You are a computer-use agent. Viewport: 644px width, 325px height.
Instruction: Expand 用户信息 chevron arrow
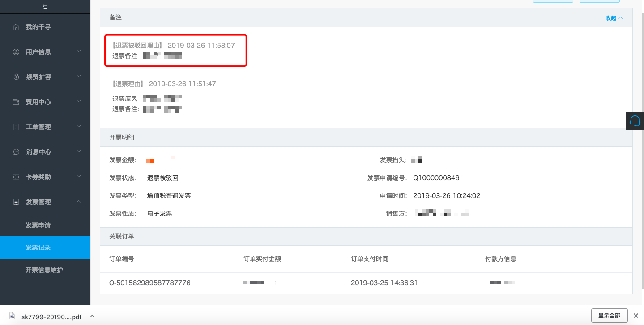coord(79,51)
